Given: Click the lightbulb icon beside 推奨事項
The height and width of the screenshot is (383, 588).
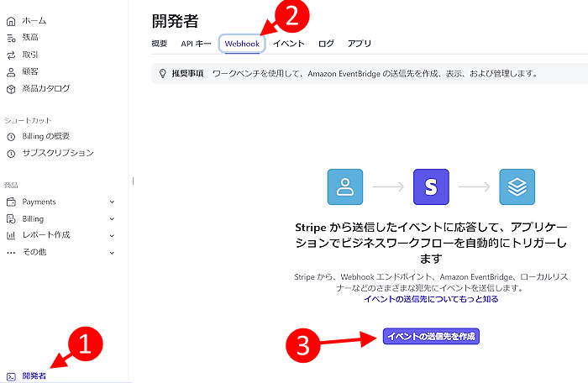Looking at the screenshot, I should click(162, 74).
